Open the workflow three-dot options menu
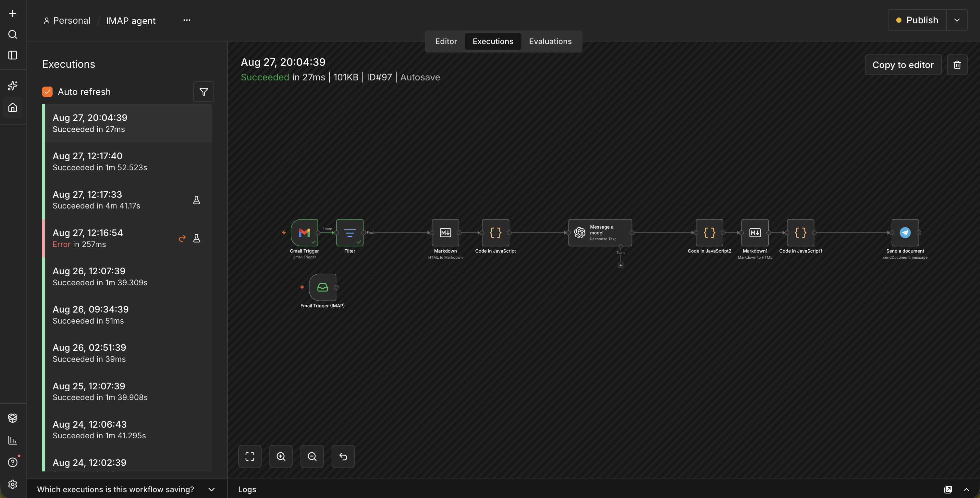 [187, 20]
